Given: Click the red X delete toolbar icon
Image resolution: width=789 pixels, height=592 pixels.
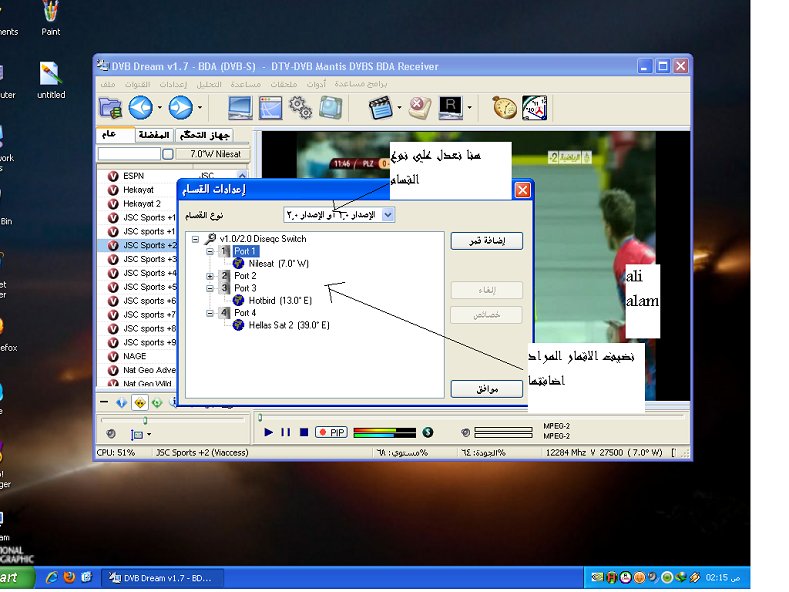Looking at the screenshot, I should [419, 108].
